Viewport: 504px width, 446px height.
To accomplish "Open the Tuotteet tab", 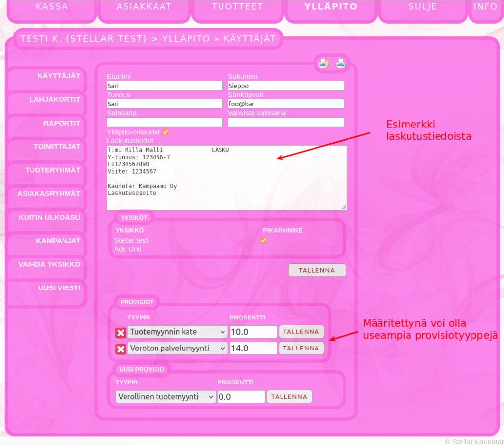I will tap(238, 7).
